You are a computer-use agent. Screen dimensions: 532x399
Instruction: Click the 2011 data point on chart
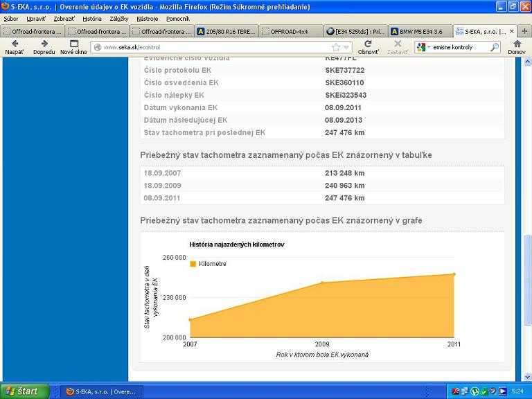454,274
